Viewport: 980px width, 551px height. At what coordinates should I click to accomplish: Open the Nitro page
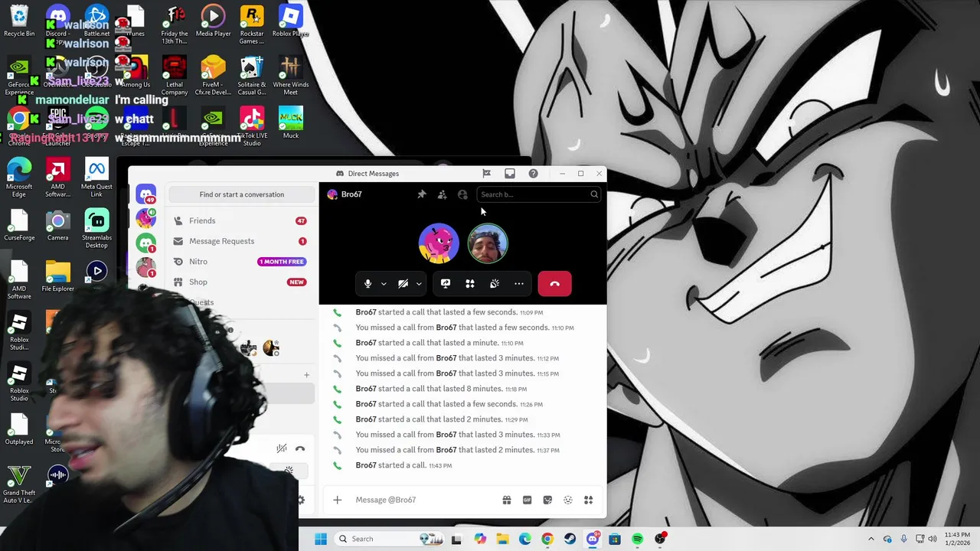pos(240,262)
